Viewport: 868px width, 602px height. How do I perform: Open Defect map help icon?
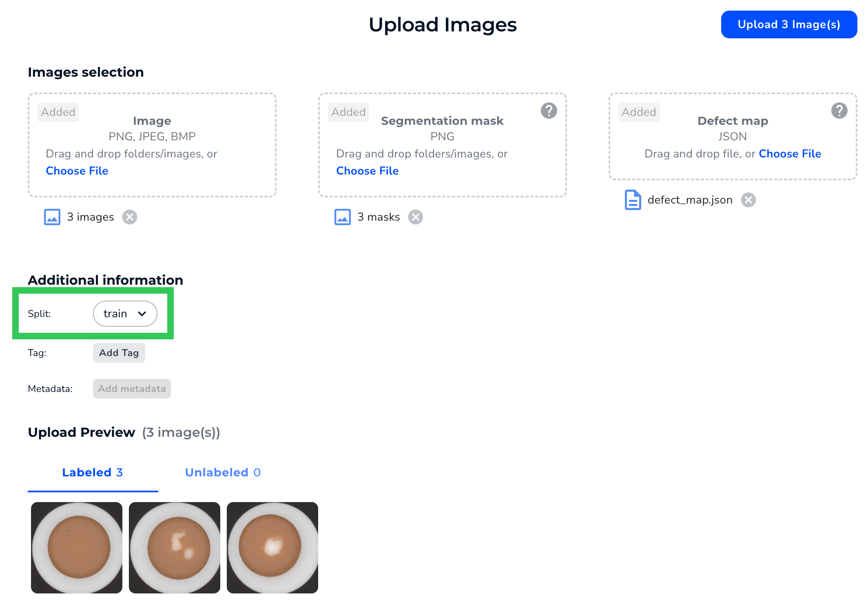pyautogui.click(x=839, y=111)
